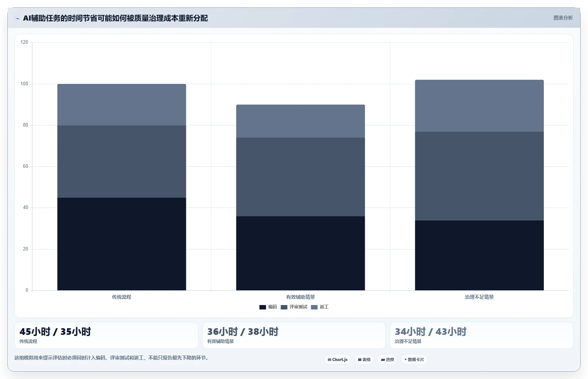The width and height of the screenshot is (588, 379).
Task: Click the sparkle icon in the 数据卡片 tag
Action: 406,359
